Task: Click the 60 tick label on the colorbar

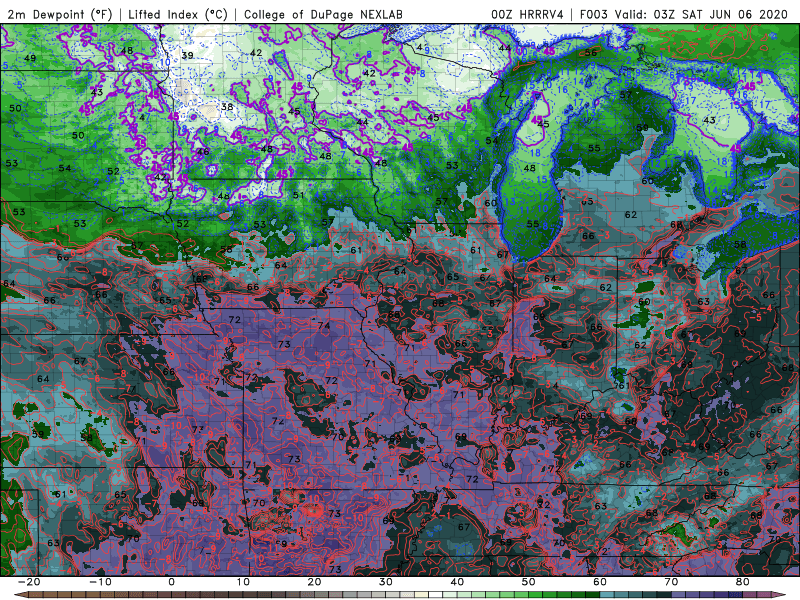Action: [600, 582]
